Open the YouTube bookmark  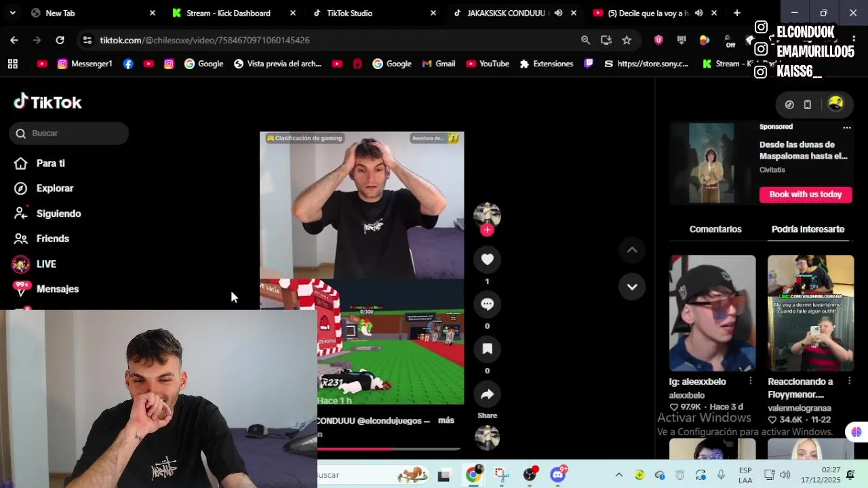(487, 64)
